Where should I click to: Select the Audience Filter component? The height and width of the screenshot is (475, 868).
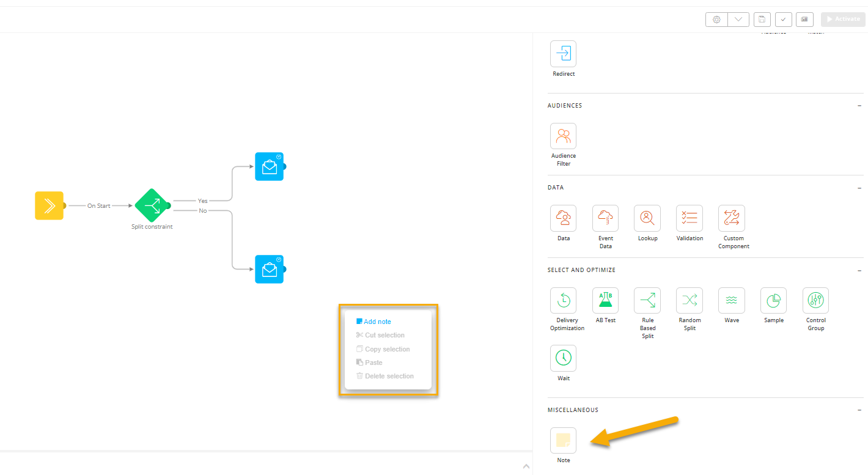(x=563, y=136)
